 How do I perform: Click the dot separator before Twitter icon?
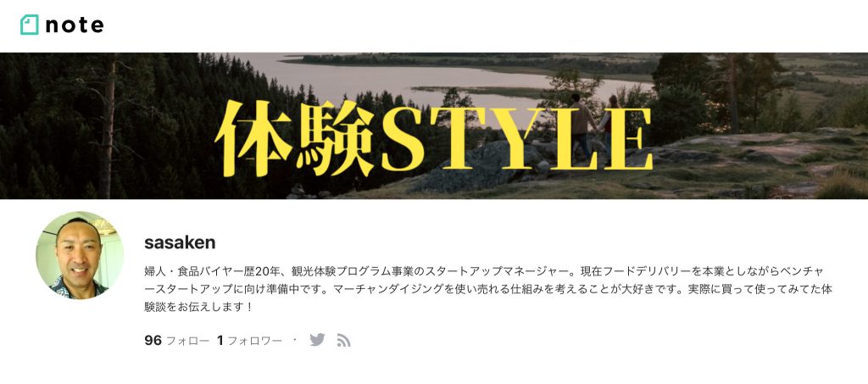(x=294, y=339)
